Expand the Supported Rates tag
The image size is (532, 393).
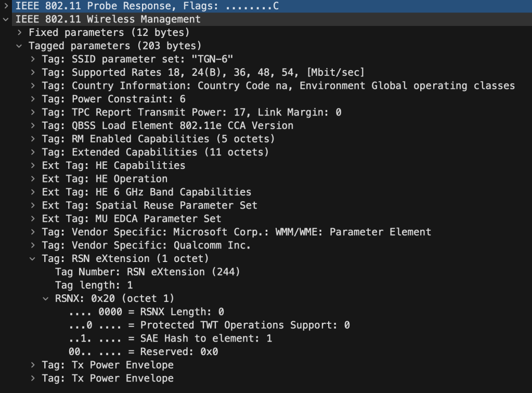(33, 72)
